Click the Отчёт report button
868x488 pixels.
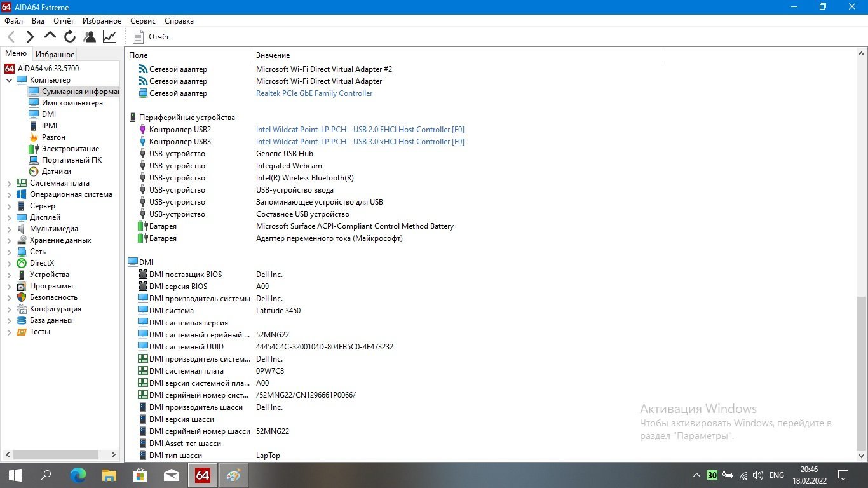click(151, 37)
